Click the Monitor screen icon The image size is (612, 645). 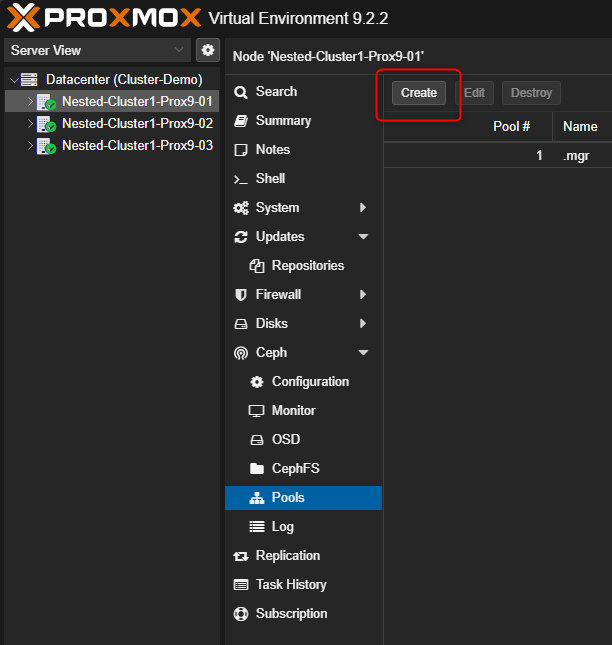257,411
